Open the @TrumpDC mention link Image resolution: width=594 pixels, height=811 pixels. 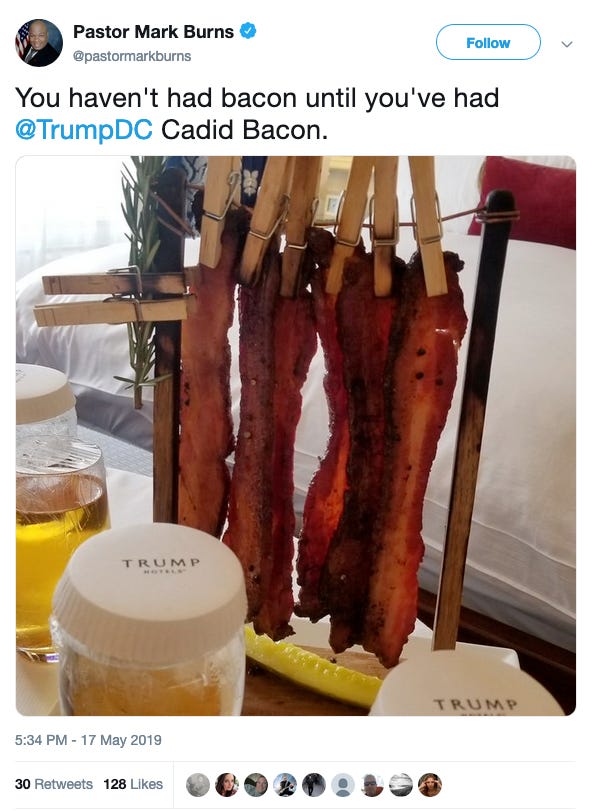(84, 129)
